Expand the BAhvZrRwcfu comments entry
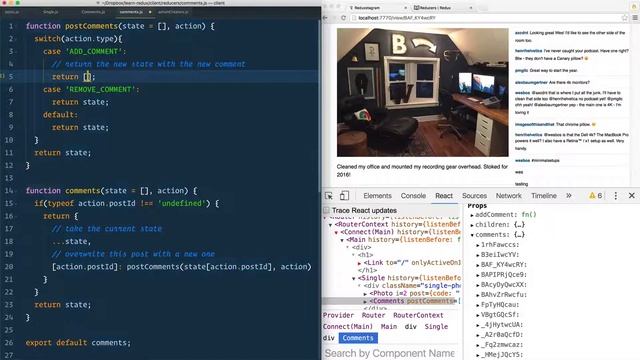This screenshot has height=360, width=640. tap(478, 295)
